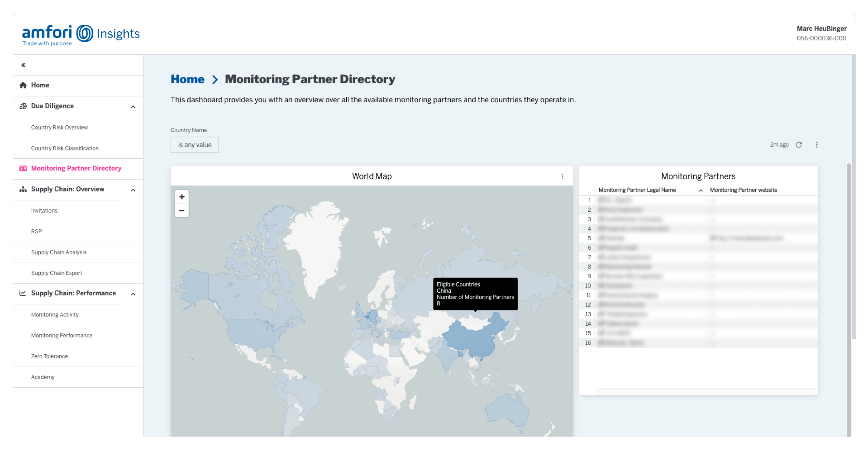868x450 pixels.
Task: Sort by Monitoring Partner Legal Name column
Action: 637,190
